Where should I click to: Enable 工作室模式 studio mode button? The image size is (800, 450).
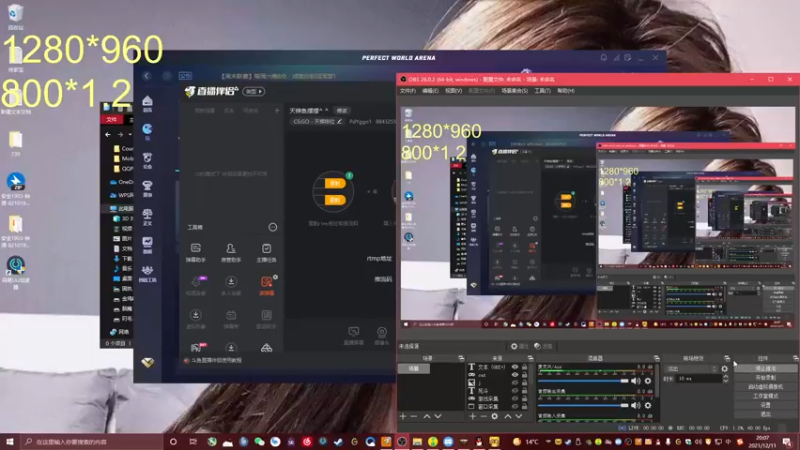point(765,396)
